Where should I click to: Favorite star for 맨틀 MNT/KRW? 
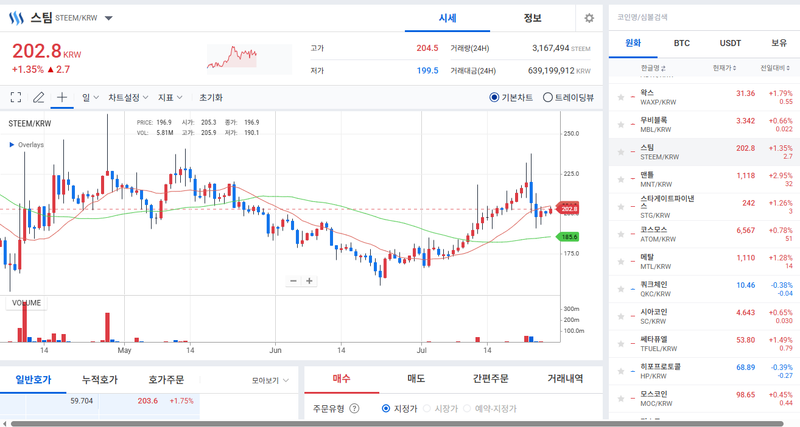(621, 179)
